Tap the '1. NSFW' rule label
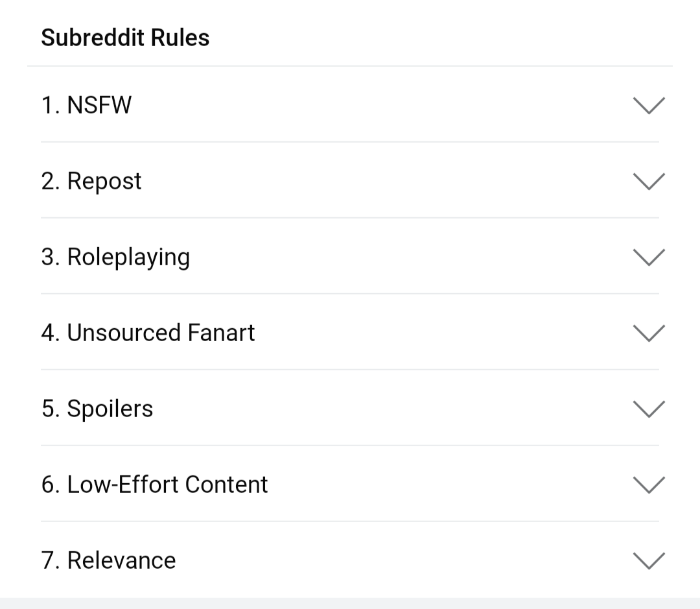Image resolution: width=700 pixels, height=609 pixels. point(87,106)
